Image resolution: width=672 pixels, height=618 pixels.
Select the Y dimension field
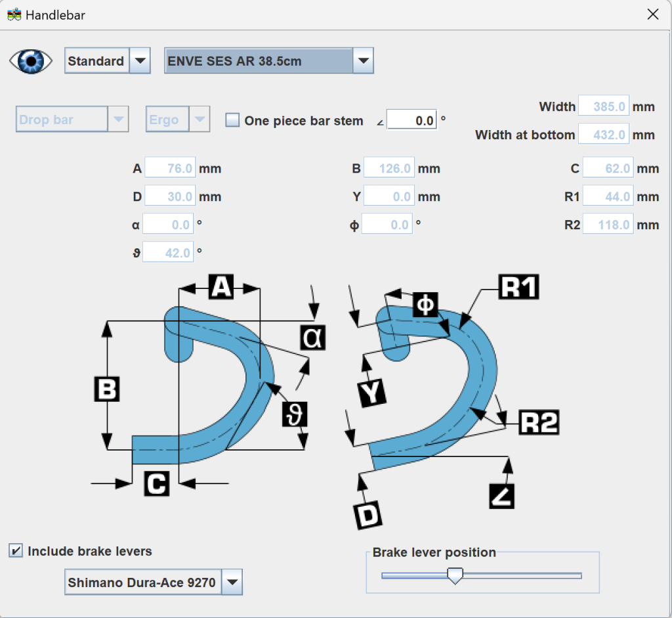click(389, 196)
